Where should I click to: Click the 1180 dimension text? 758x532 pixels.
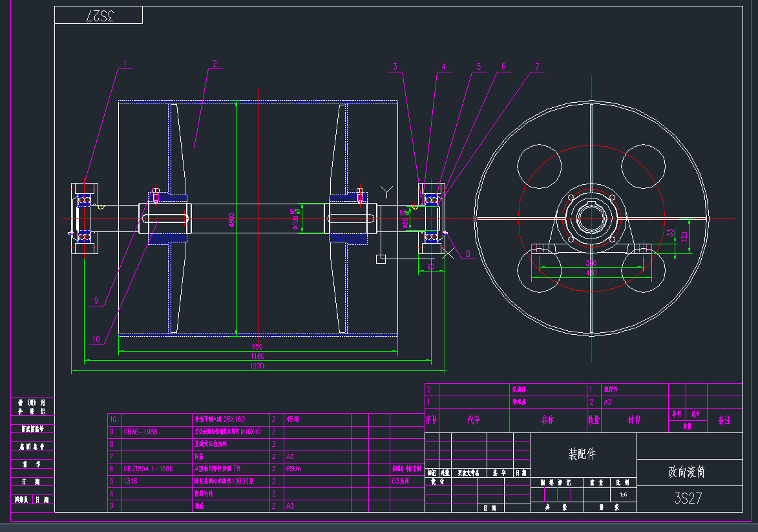[x=258, y=356]
